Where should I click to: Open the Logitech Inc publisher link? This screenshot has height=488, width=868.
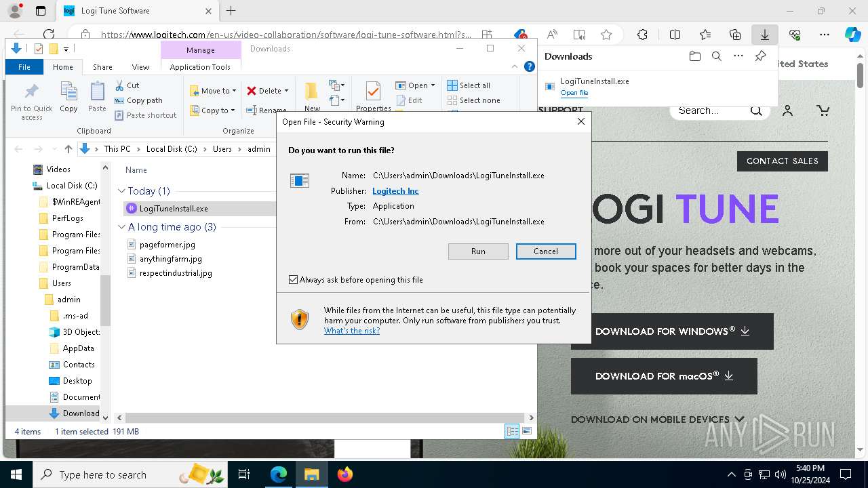395,191
